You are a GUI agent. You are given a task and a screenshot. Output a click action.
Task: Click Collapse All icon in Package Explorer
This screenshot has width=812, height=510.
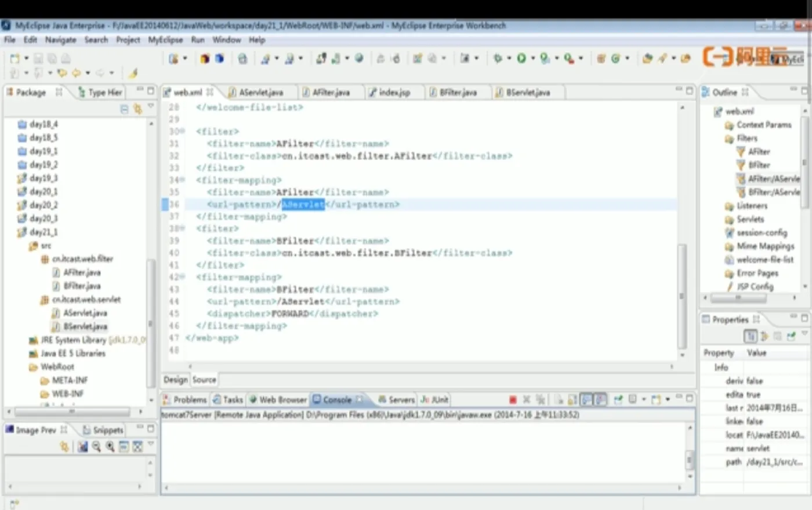[124, 109]
